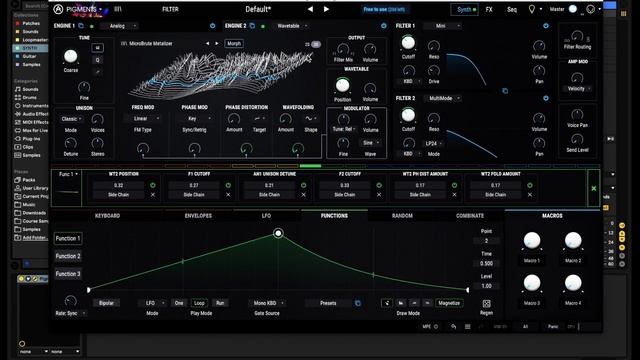Copy Function preset icon next to Presets
Screen dimensions: 640x360
coord(358,303)
